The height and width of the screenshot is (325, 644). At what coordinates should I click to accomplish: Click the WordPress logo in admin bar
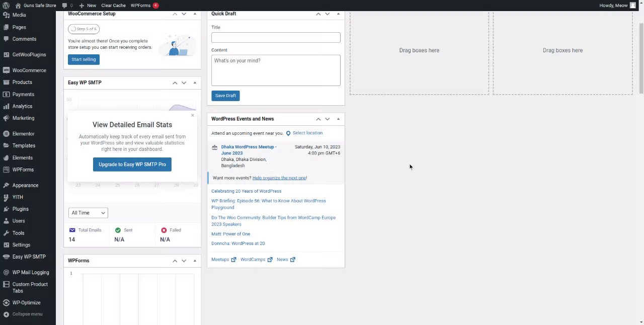6,6
